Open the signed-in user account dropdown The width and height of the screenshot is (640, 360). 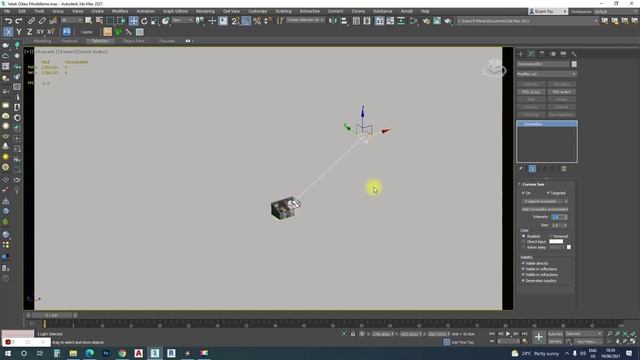pos(547,11)
